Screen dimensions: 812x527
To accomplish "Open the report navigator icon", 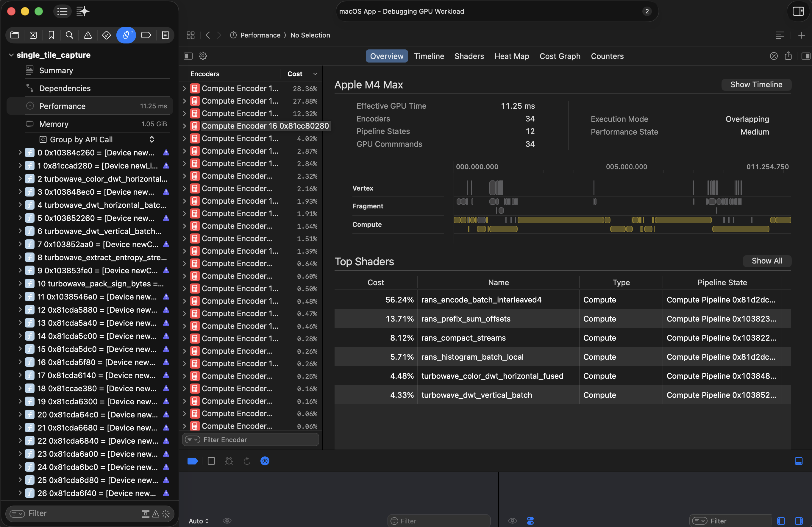I will (x=165, y=35).
